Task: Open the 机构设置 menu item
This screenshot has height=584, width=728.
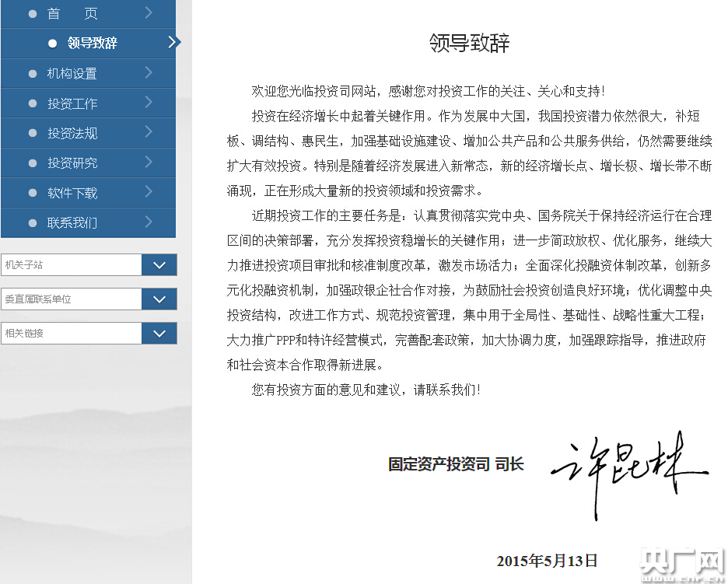Action: [x=72, y=74]
